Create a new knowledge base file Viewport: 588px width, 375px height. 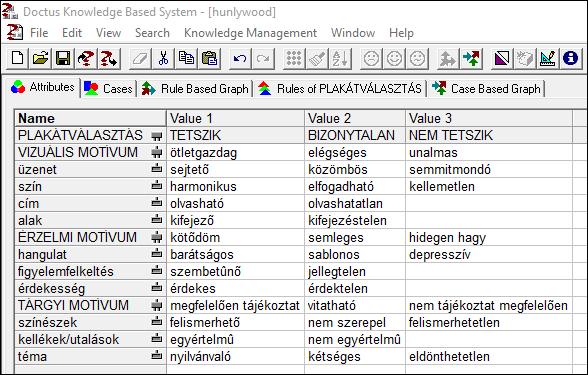pyautogui.click(x=18, y=58)
